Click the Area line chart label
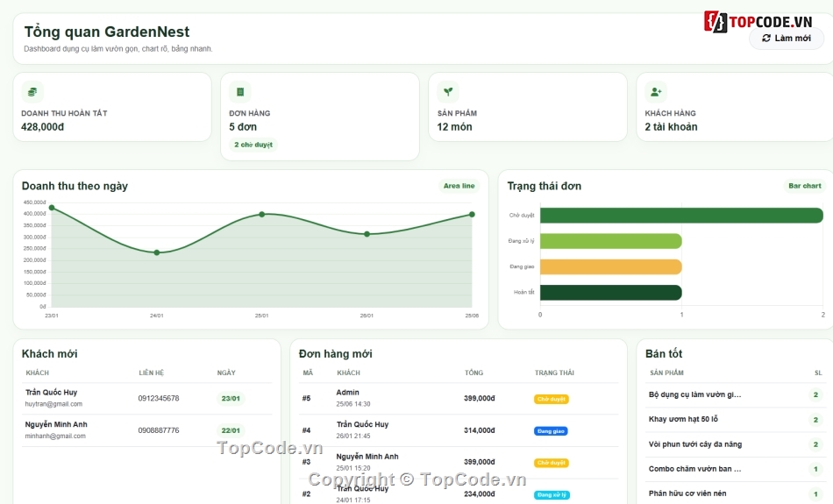This screenshot has height=504, width=833. pyautogui.click(x=459, y=186)
